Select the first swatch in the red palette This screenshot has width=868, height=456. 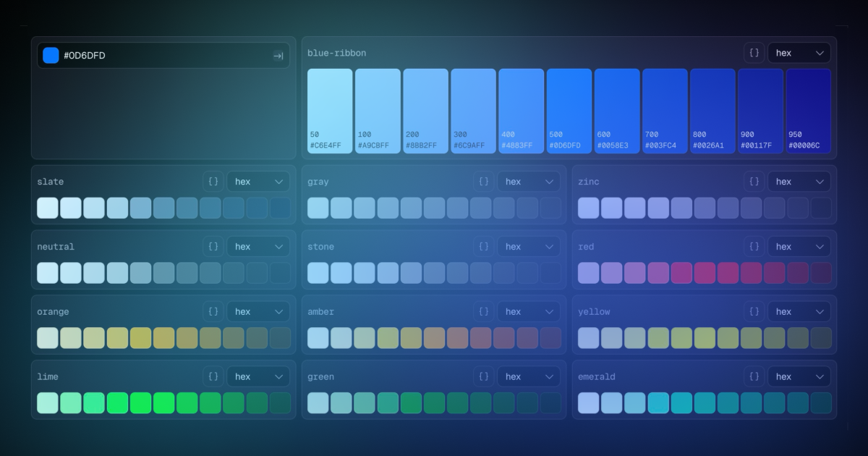tap(588, 272)
